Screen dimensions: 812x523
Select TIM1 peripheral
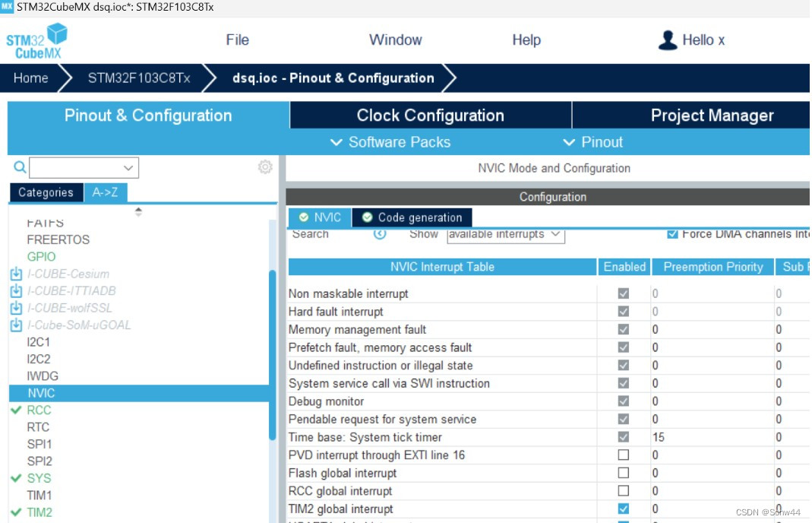point(39,495)
